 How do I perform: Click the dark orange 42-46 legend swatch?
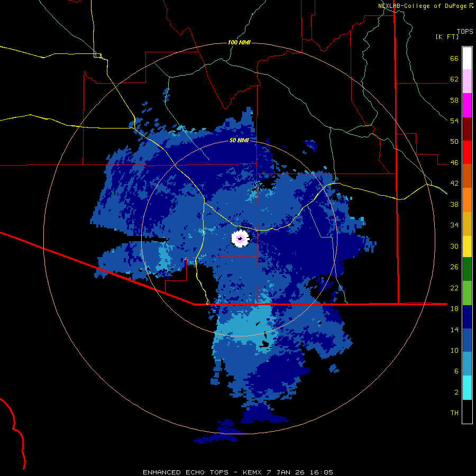click(x=467, y=176)
